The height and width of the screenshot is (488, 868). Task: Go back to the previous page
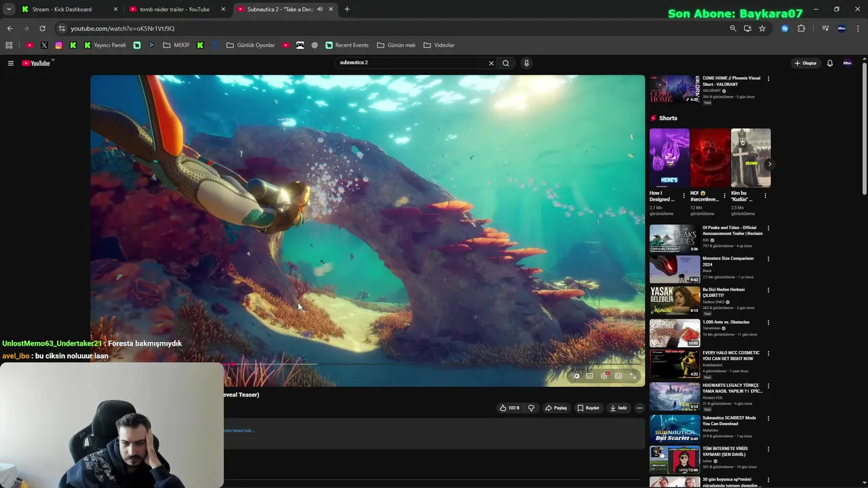point(9,28)
